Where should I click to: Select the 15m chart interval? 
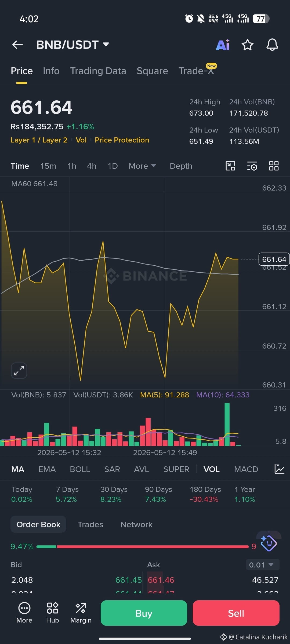pyautogui.click(x=48, y=166)
